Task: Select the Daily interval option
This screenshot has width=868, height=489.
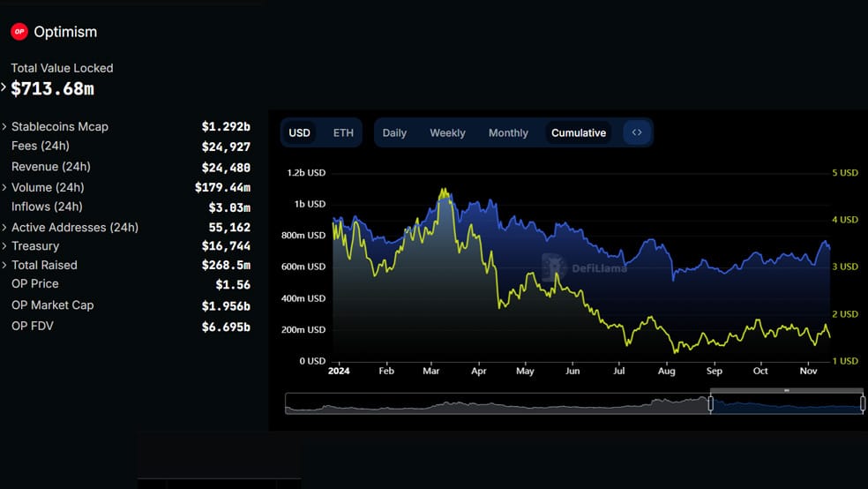Action: (394, 133)
